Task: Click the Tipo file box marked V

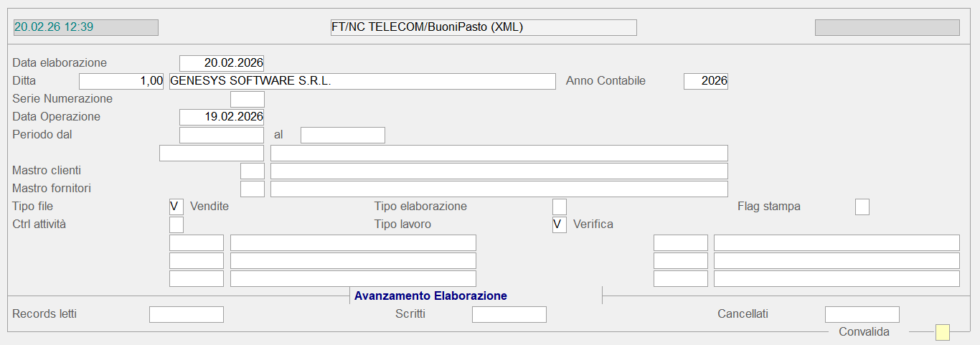Action: coord(176,207)
